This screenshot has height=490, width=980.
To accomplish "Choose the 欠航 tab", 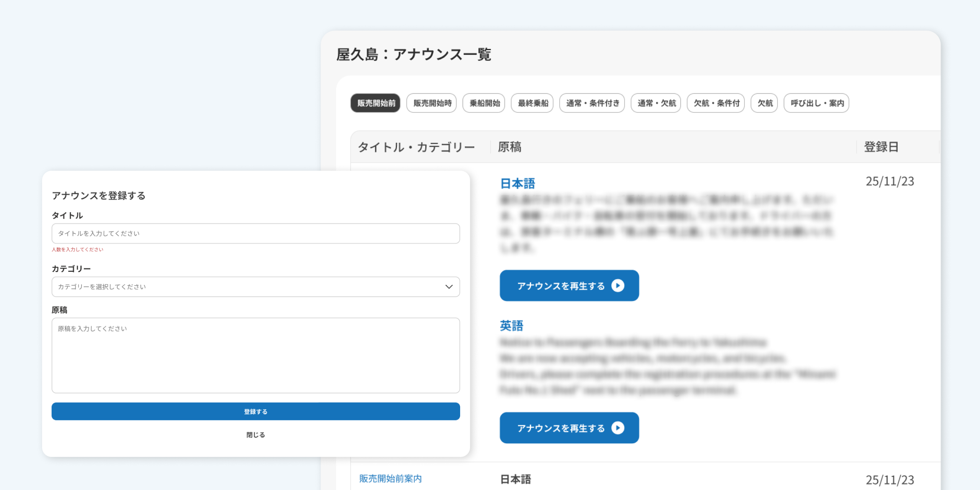I will [764, 103].
